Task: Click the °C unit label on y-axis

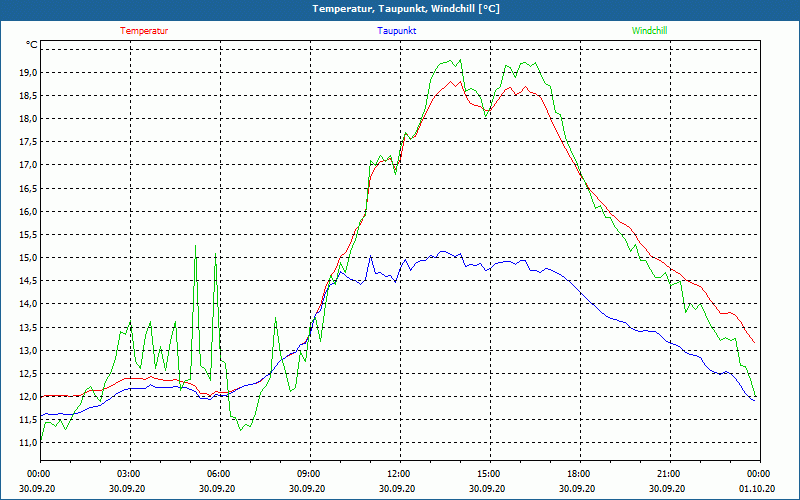Action: click(x=32, y=45)
